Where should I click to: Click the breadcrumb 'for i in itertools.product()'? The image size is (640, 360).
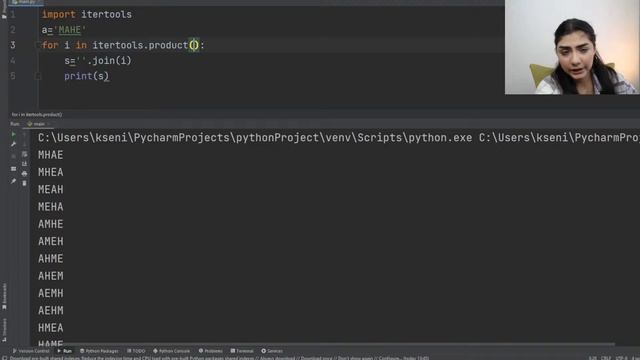pos(37,115)
